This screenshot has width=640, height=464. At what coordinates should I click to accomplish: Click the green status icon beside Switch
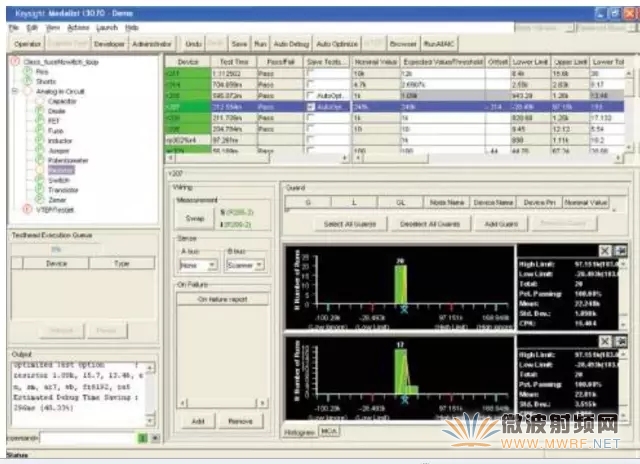(40, 180)
